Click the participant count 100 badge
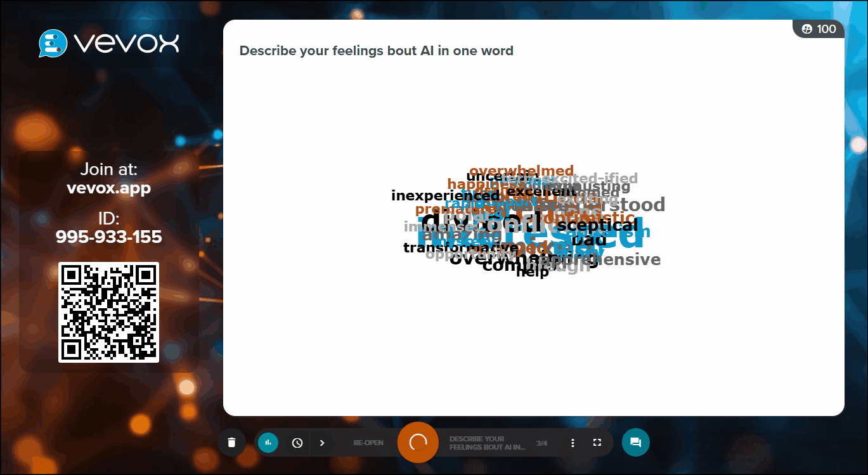Screen dimensions: 868x475 pyautogui.click(x=819, y=29)
